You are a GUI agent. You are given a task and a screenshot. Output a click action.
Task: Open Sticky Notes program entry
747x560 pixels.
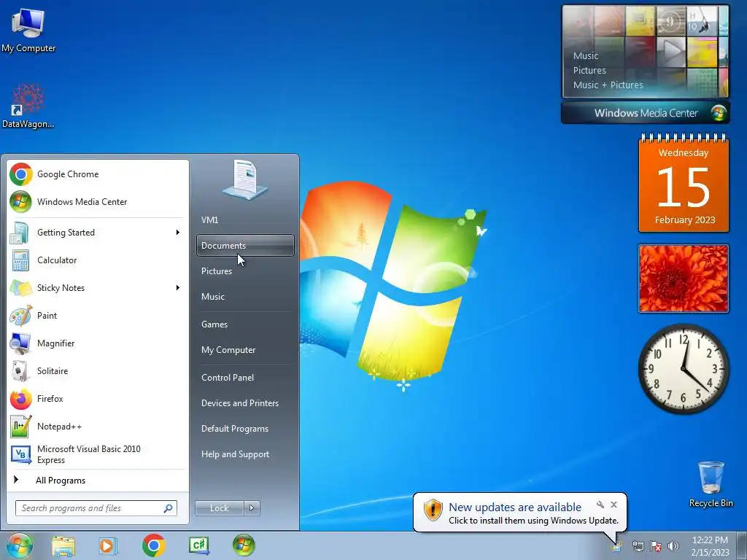[97, 287]
